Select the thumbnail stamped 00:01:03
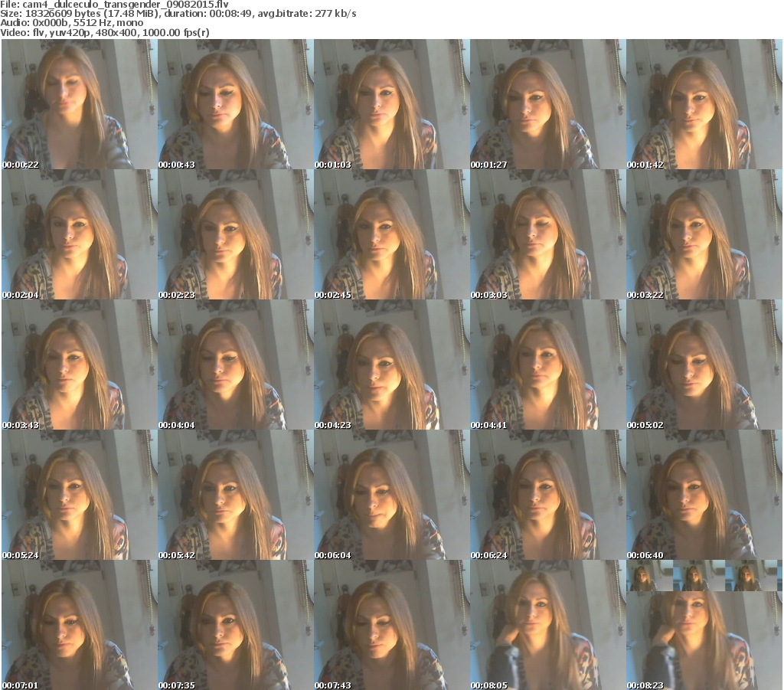 click(391, 104)
